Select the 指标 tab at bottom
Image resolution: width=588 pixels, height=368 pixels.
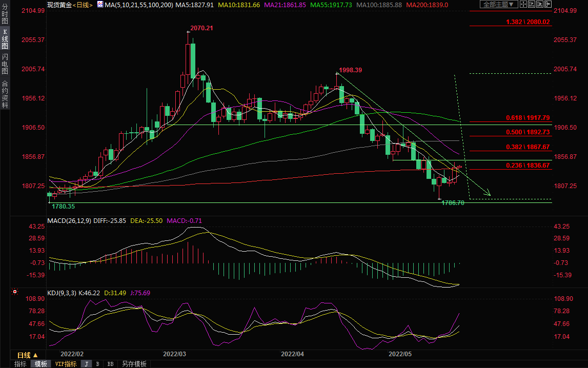pos(21,364)
